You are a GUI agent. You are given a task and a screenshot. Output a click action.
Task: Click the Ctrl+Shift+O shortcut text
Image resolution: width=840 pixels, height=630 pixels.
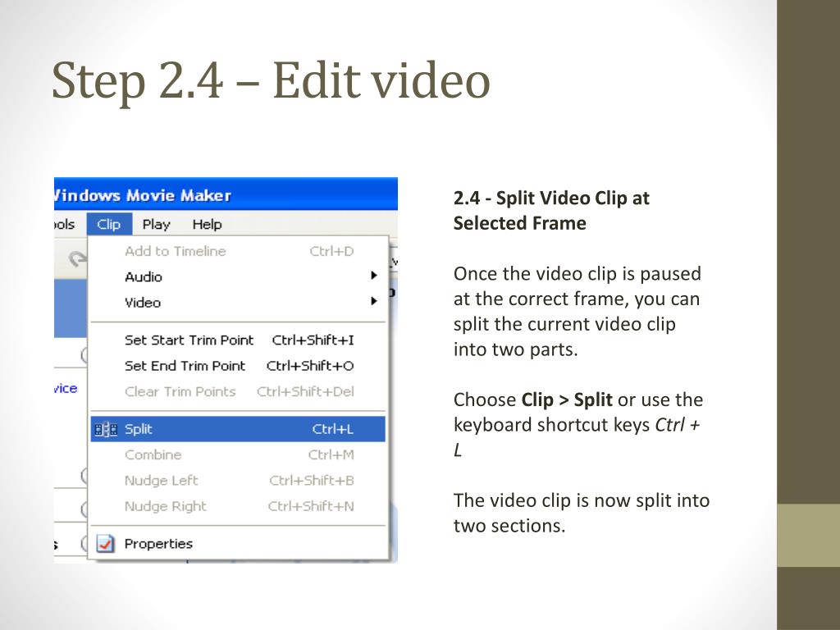[310, 366]
